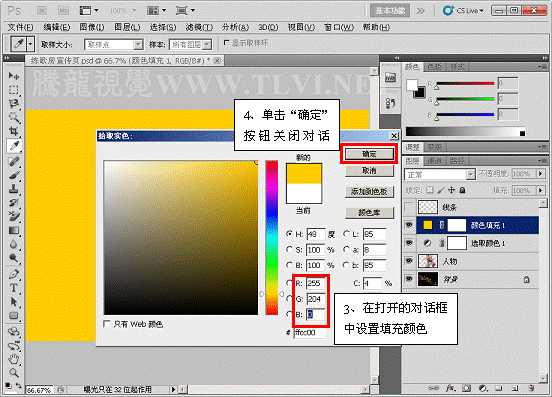The image size is (552, 397).
Task: Click the lock all icon in Layers panel
Action: click(x=463, y=190)
